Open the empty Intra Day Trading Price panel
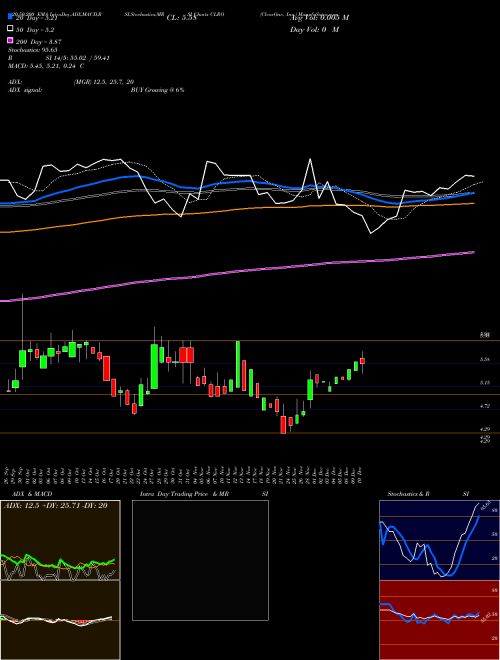Image resolution: width=500 pixels, height=660 pixels. 200,560
